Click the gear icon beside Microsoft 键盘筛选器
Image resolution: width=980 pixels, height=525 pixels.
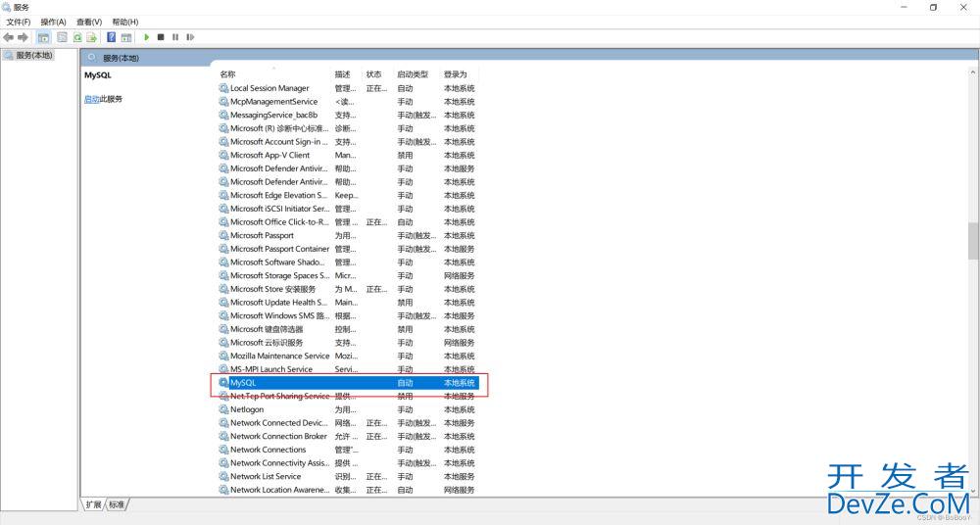[223, 329]
